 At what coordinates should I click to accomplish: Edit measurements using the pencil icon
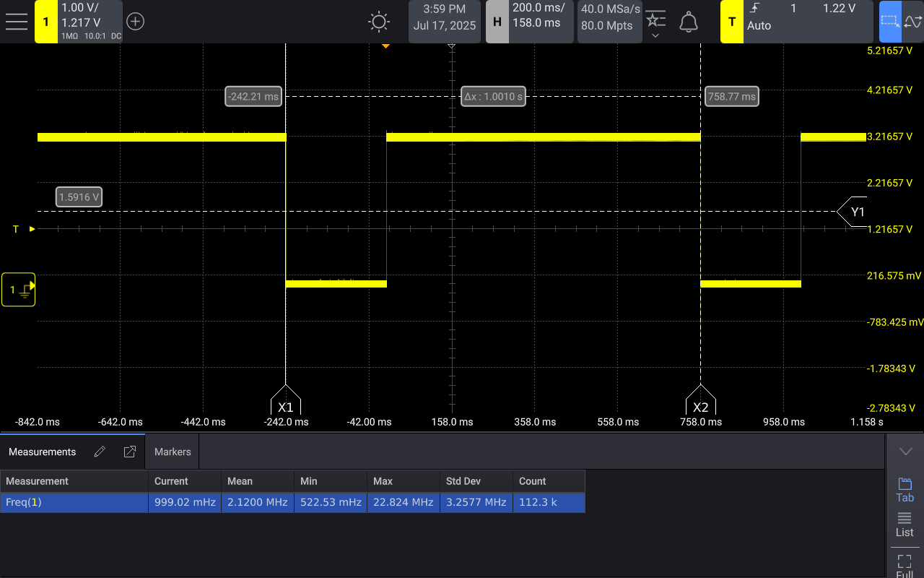click(x=100, y=450)
